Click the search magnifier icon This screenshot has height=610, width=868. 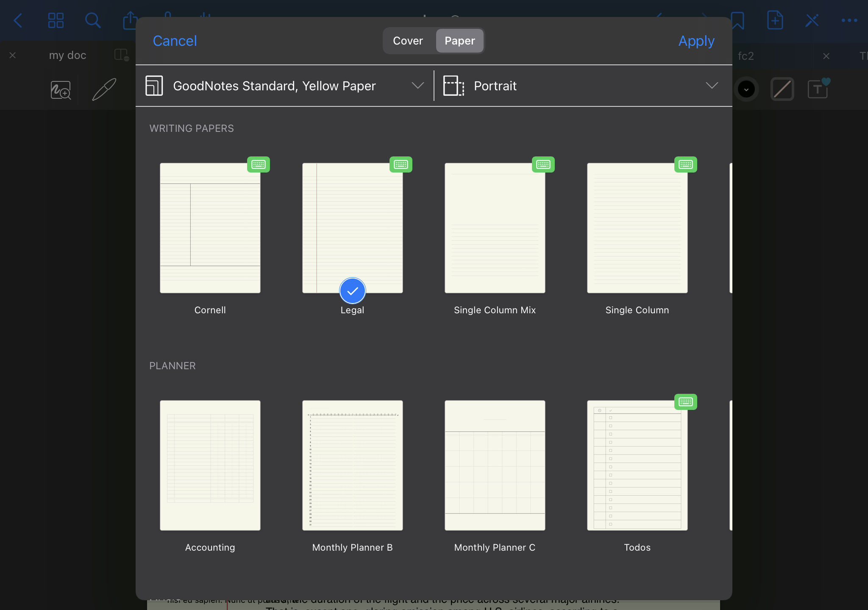[92, 20]
